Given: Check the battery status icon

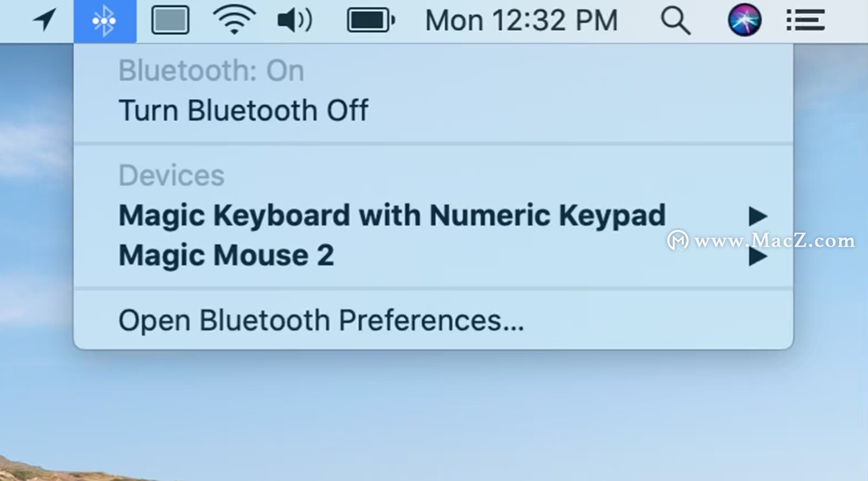Looking at the screenshot, I should tap(371, 21).
